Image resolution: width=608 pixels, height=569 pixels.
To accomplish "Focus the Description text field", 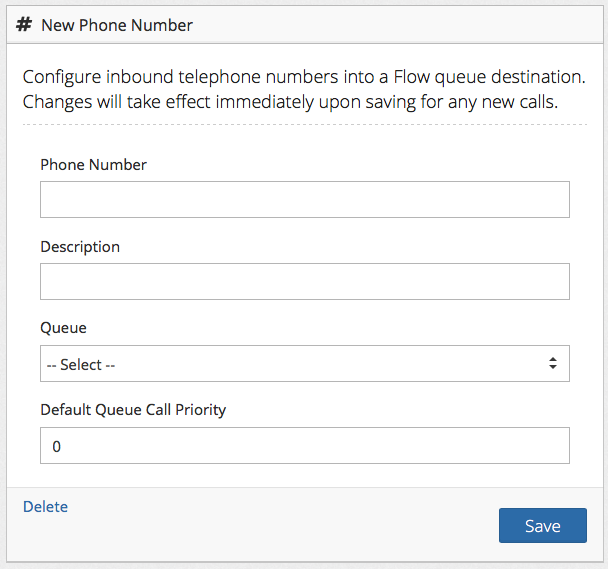I will coord(304,282).
